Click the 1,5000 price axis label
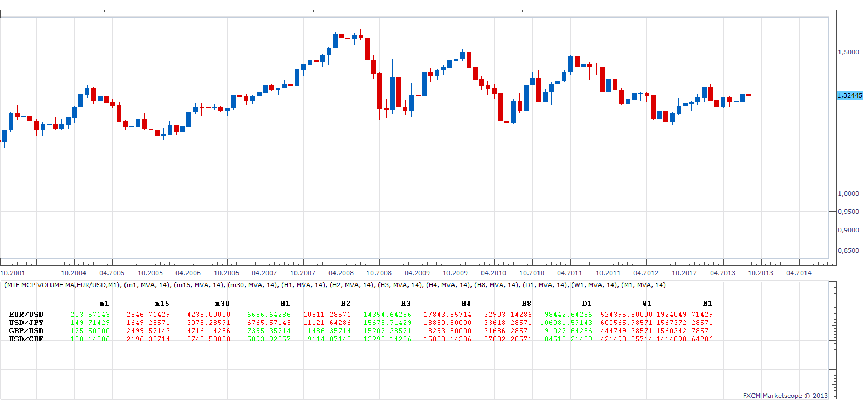 [849, 52]
